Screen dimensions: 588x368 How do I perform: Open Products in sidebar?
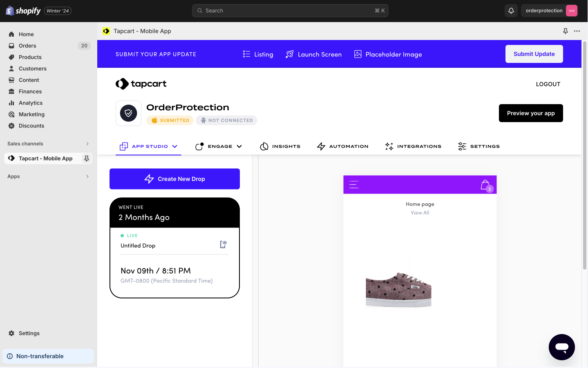coord(30,57)
